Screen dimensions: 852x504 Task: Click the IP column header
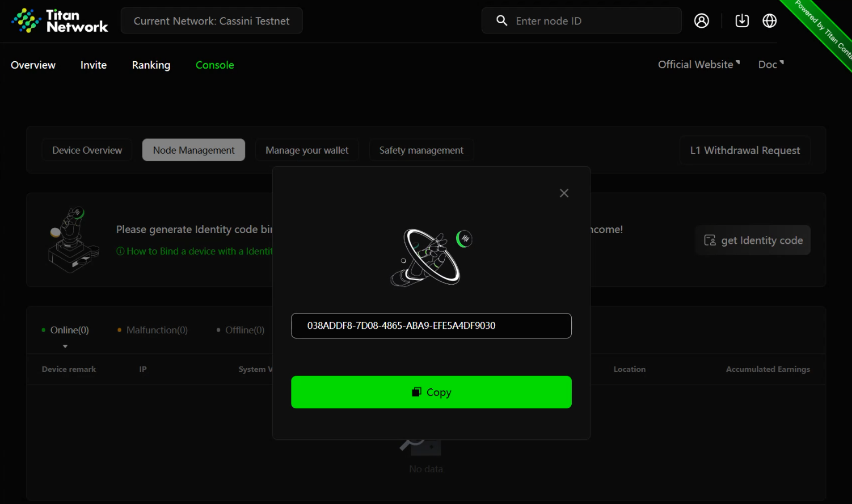click(x=143, y=369)
